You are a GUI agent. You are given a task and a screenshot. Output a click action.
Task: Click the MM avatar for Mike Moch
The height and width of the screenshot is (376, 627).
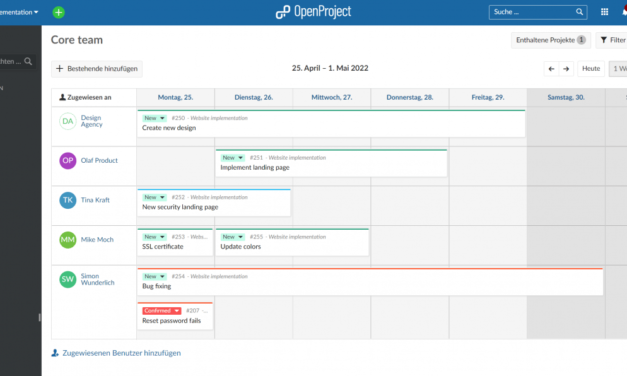point(68,240)
